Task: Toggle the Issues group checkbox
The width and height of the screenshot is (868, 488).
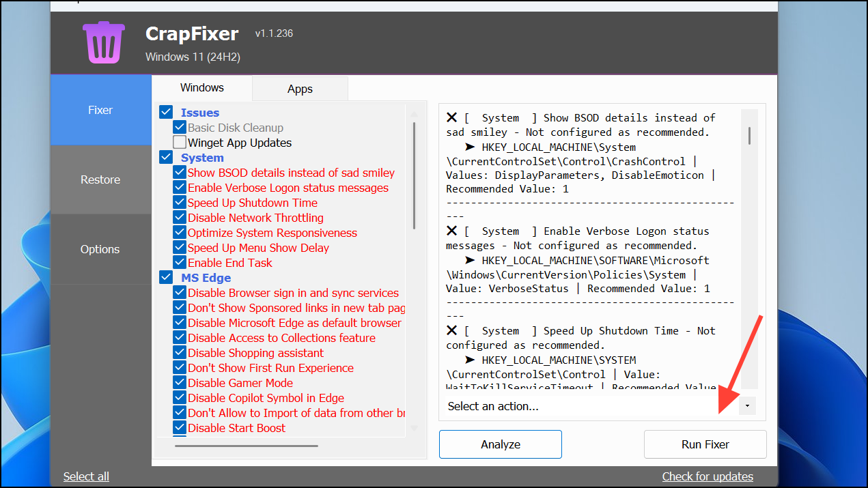Action: point(166,113)
